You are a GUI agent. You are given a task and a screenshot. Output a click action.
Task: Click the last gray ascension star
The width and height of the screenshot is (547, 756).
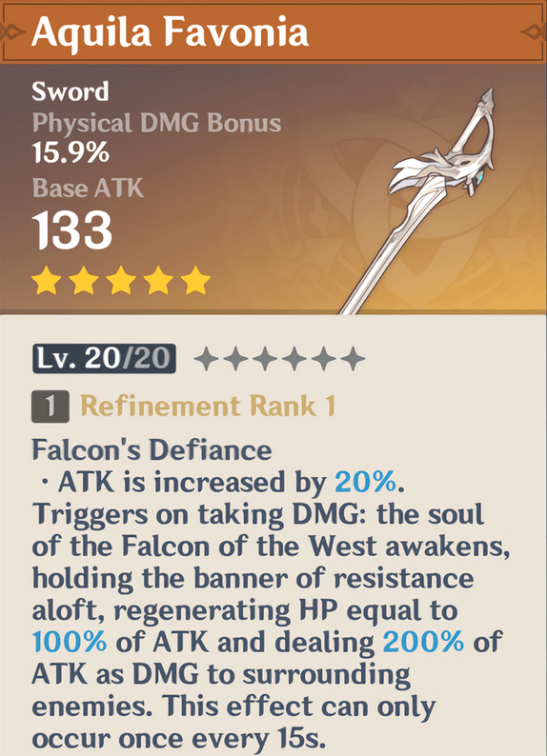pos(354,359)
